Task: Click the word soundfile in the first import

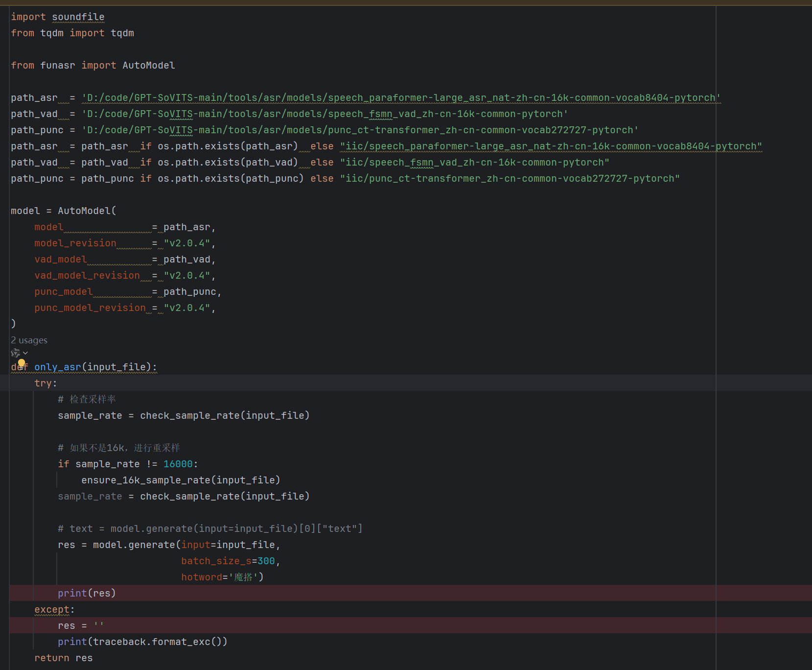Action: (78, 17)
